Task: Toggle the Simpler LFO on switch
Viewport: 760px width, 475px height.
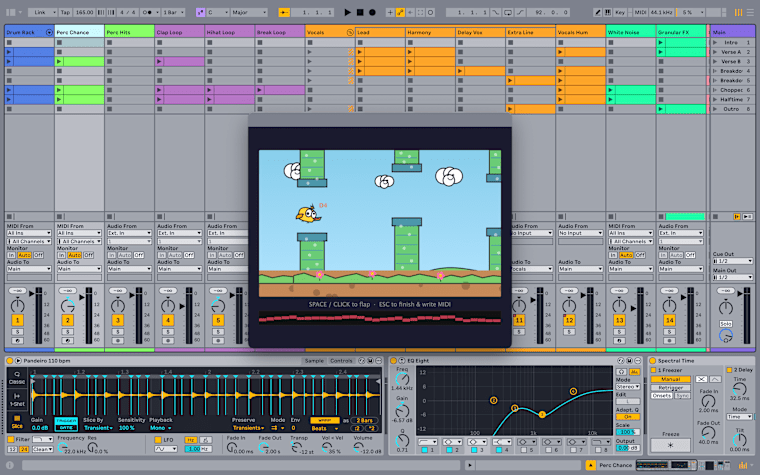Action: pyautogui.click(x=158, y=440)
